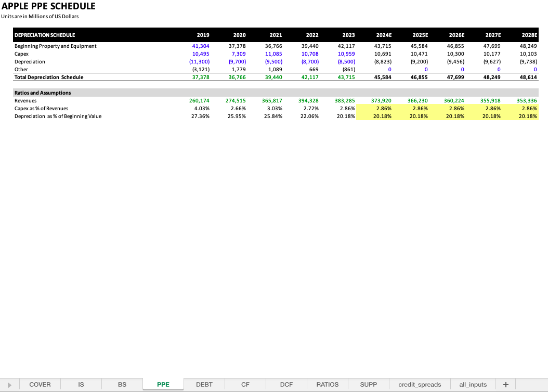Select the units in millions subtitle
548x392 pixels.
click(x=40, y=17)
